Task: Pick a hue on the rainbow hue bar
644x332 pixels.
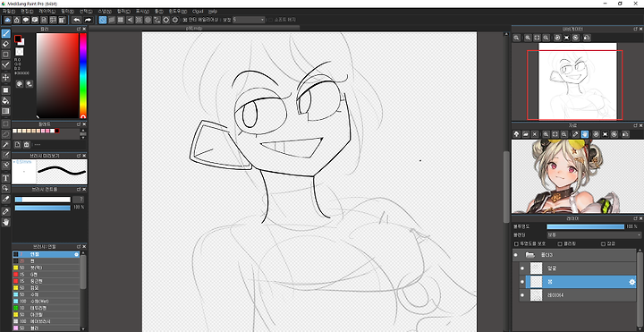Action: point(83,76)
